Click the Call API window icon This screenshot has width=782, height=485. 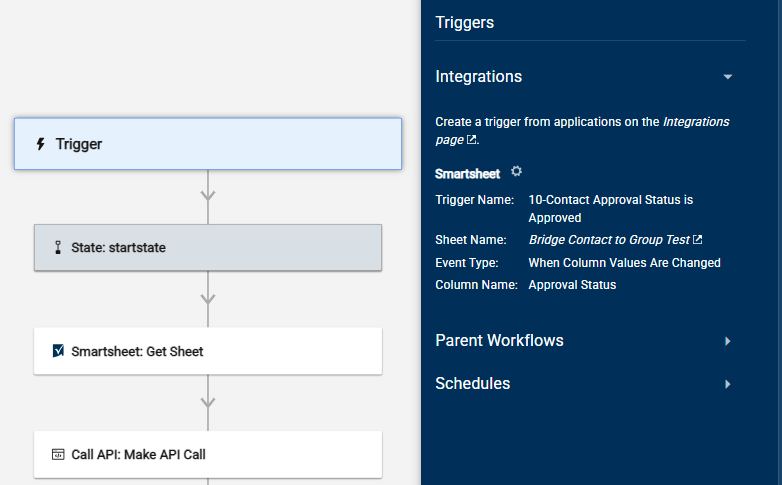(58, 455)
